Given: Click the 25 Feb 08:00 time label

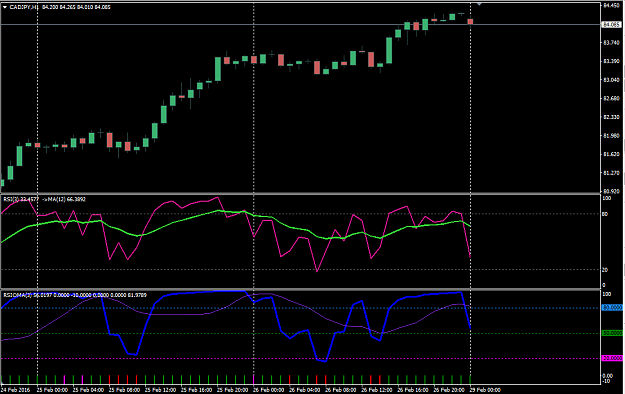Looking at the screenshot, I should pos(124,390).
